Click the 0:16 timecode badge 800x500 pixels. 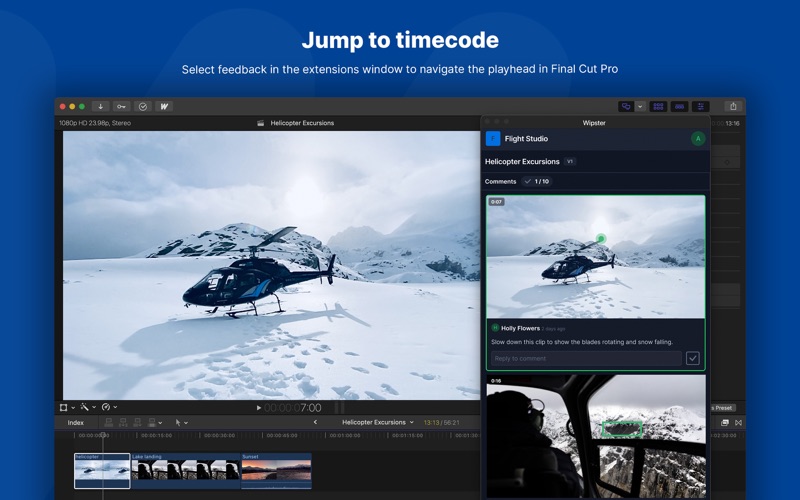coord(496,381)
